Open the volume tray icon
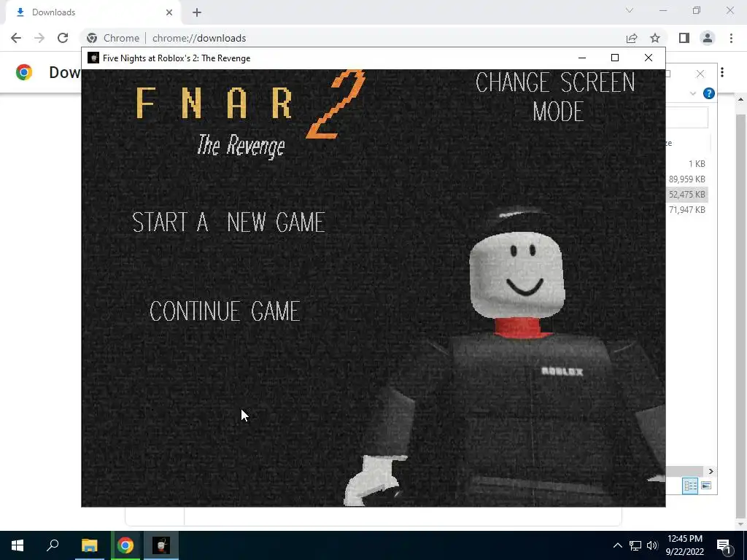This screenshot has height=560, width=747. tap(652, 545)
